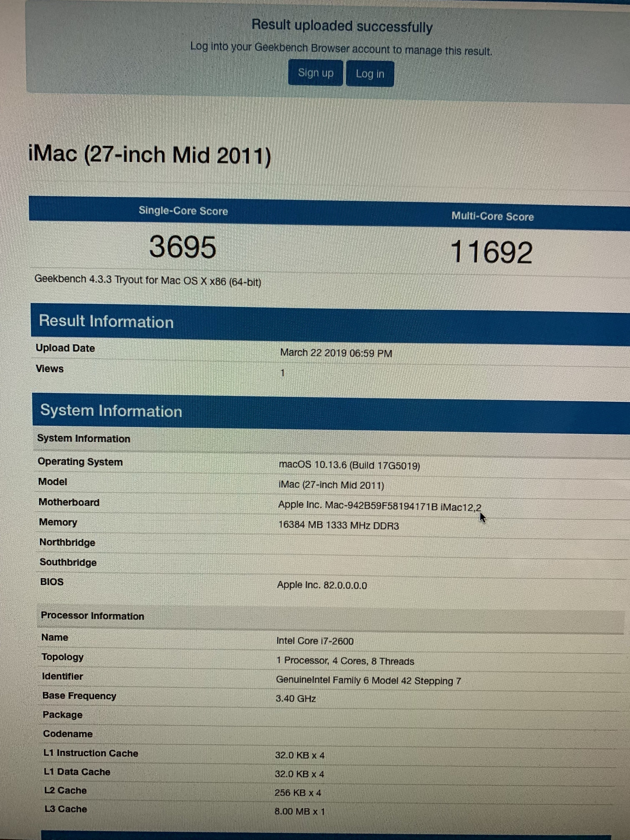Click L3 Cache value 8.00 MB x 1

(x=300, y=811)
